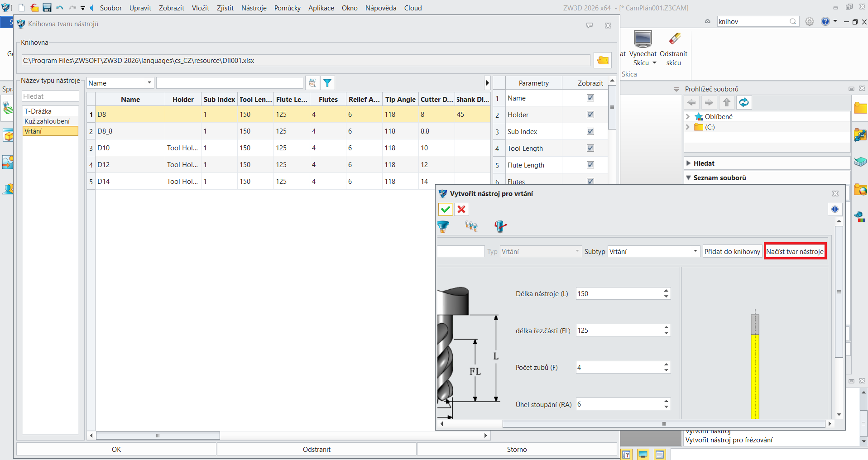Screen dimensions: 868x460
Task: Click the Přidat do knihovny button
Action: click(733, 251)
